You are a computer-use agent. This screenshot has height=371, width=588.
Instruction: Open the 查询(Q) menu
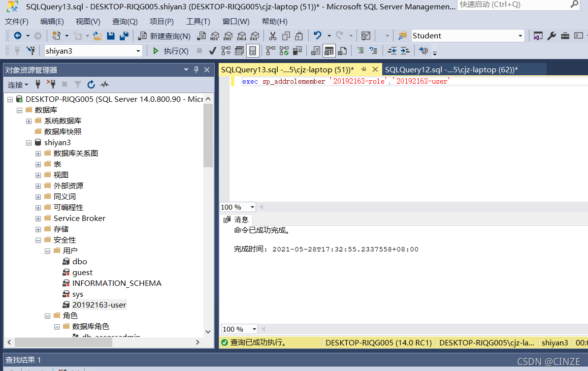coord(125,21)
